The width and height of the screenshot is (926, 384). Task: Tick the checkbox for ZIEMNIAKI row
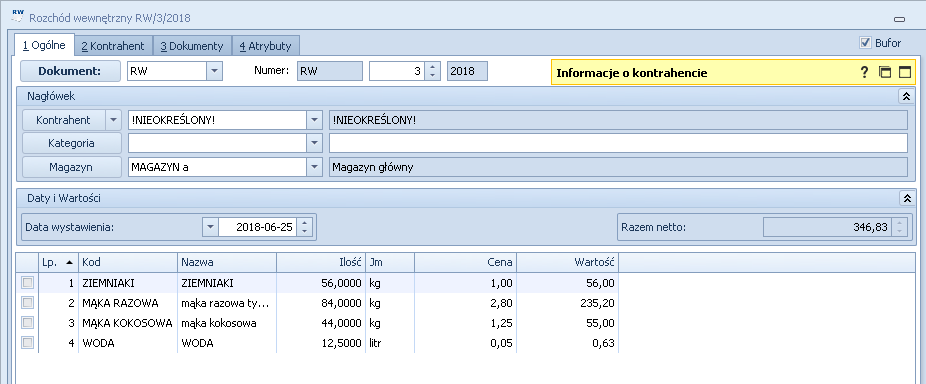(27, 283)
